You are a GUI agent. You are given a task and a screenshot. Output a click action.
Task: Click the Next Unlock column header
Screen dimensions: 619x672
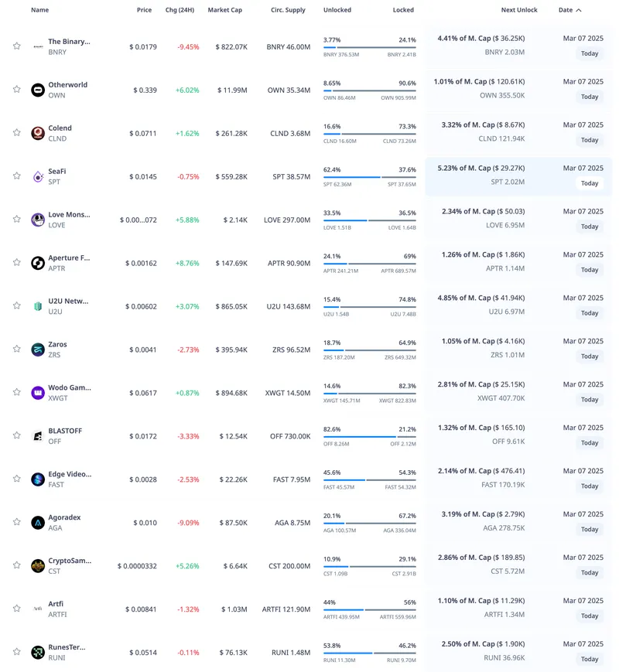point(518,11)
